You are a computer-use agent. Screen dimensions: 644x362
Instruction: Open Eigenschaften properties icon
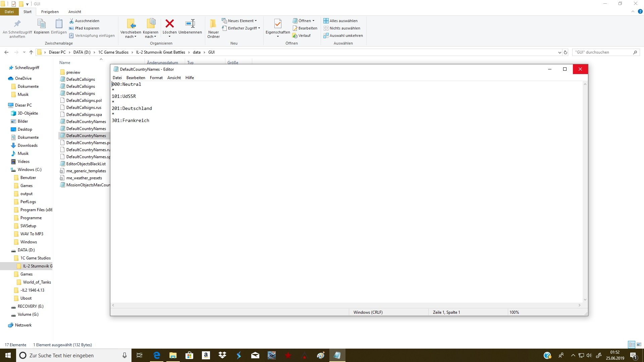278,24
